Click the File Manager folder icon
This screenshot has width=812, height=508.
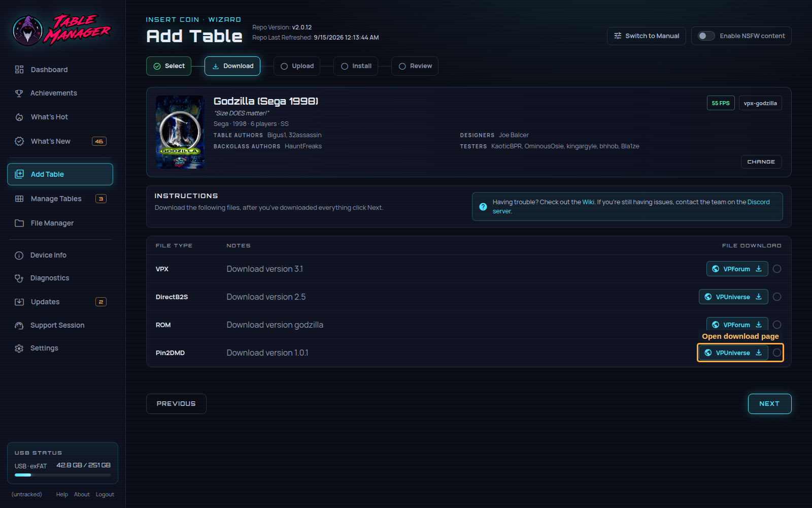[x=19, y=223]
